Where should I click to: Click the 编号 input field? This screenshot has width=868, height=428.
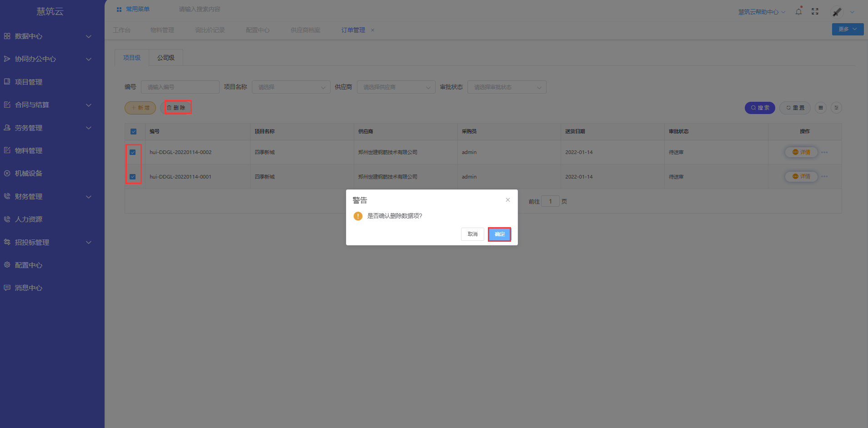pos(180,87)
